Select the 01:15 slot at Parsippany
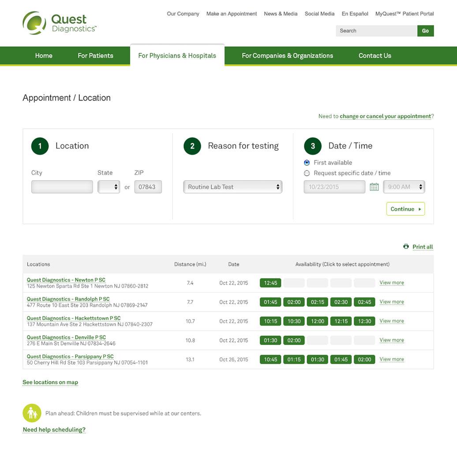Viewport: 457px width, 476px height. (x=294, y=360)
